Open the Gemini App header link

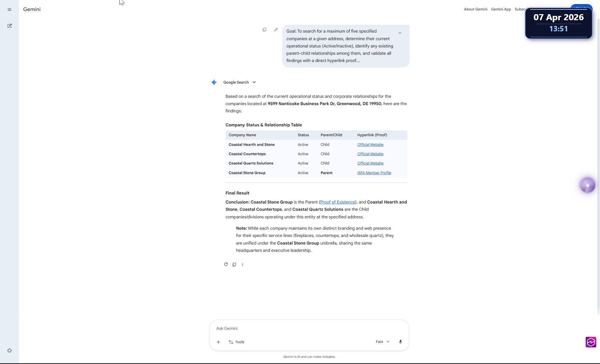click(x=501, y=9)
